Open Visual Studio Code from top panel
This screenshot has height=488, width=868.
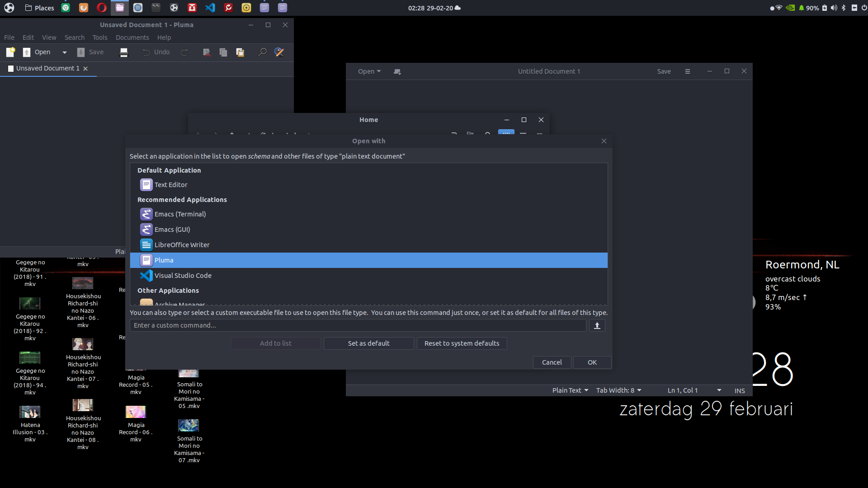pyautogui.click(x=210, y=8)
